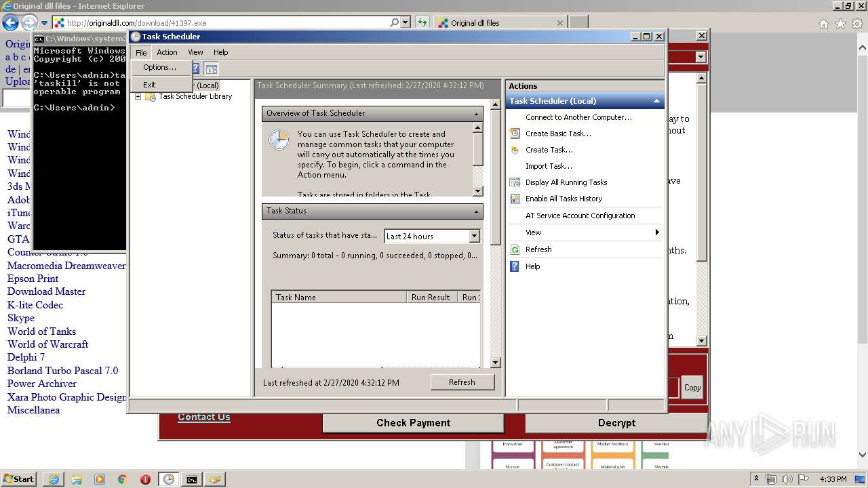
Task: Click the Help toolbar icon in Task Scheduler
Action: [196, 68]
